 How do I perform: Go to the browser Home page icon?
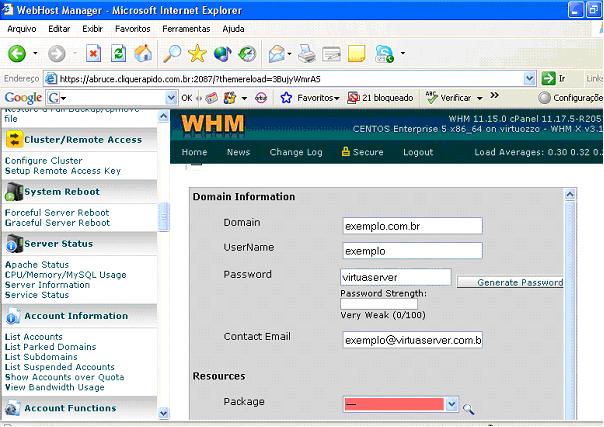(143, 54)
